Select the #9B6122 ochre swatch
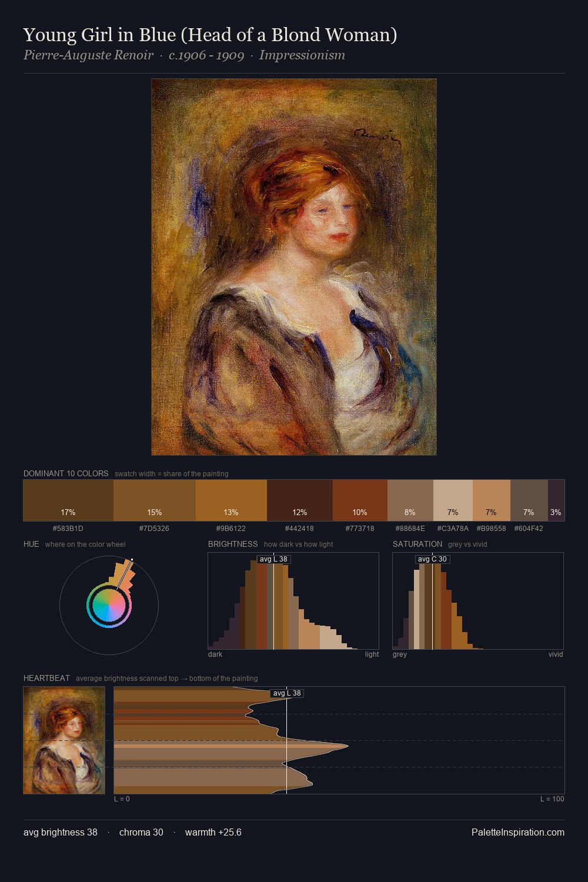588x882 pixels. coord(231,500)
